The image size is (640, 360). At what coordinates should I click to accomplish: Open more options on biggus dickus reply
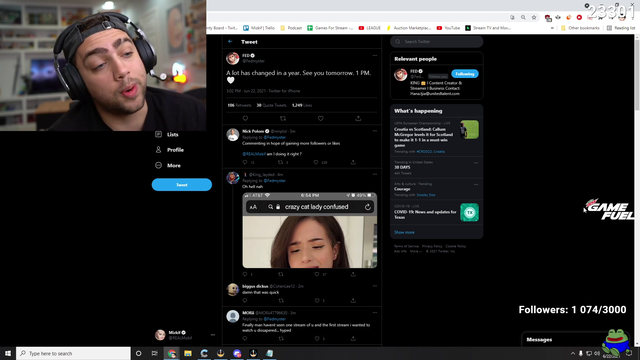point(375,286)
